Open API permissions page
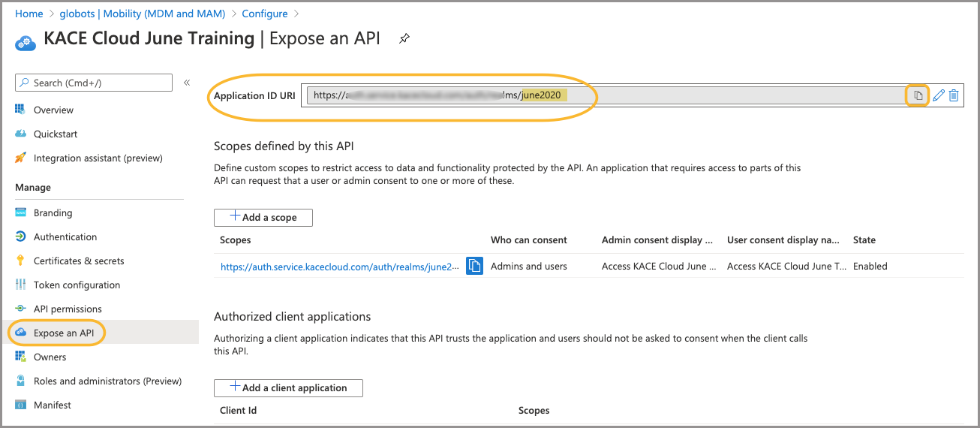The image size is (980, 428). click(68, 309)
